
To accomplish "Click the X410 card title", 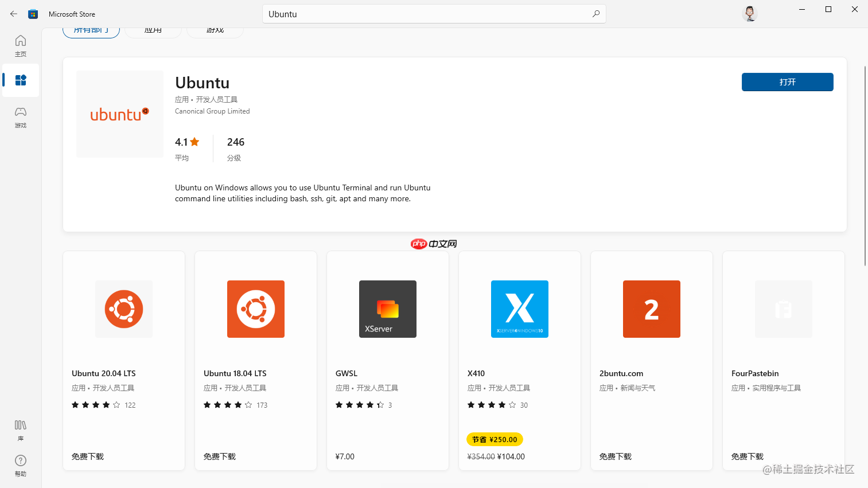I will (x=476, y=373).
